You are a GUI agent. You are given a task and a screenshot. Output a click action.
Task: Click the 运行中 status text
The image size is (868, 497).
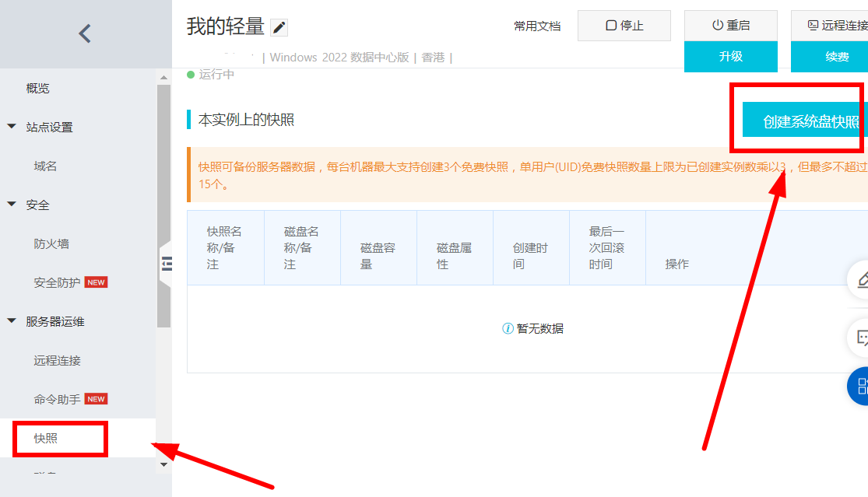click(216, 75)
